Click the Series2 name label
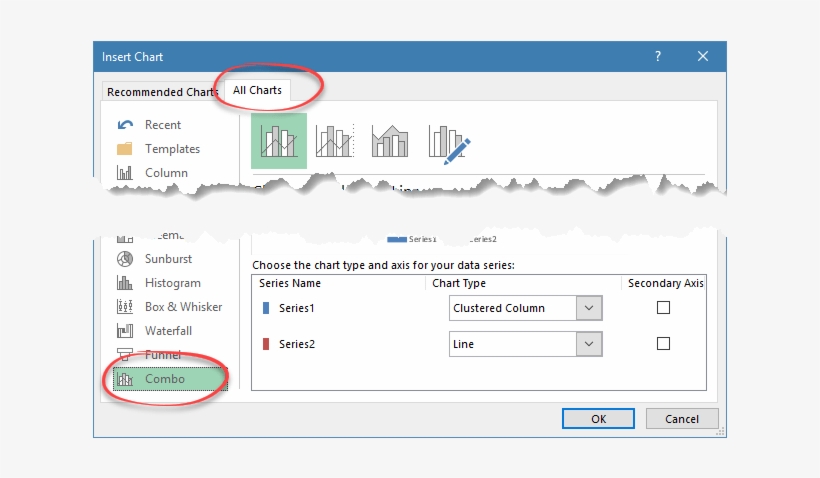Viewport: 820px width, 478px height. click(297, 344)
